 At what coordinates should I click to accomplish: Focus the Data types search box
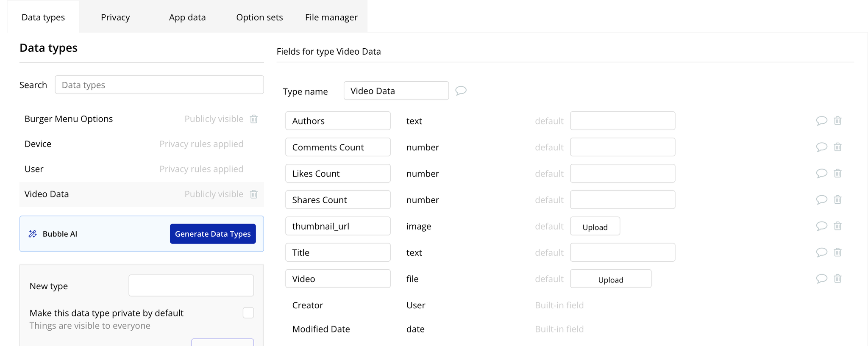click(159, 85)
